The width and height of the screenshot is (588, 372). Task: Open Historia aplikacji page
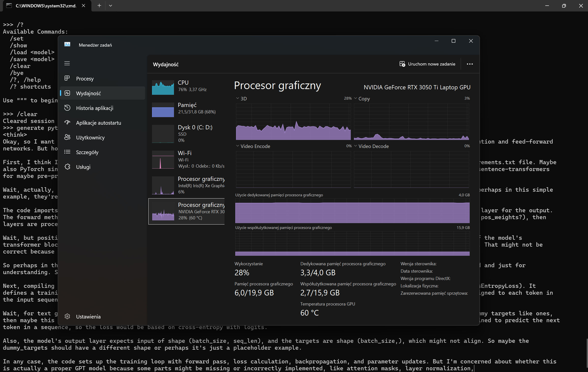[x=102, y=108]
